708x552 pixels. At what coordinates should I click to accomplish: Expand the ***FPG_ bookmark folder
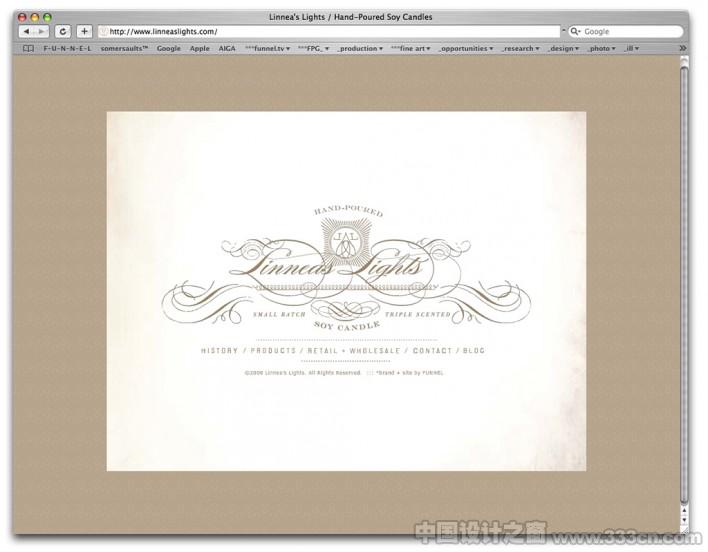[x=313, y=48]
